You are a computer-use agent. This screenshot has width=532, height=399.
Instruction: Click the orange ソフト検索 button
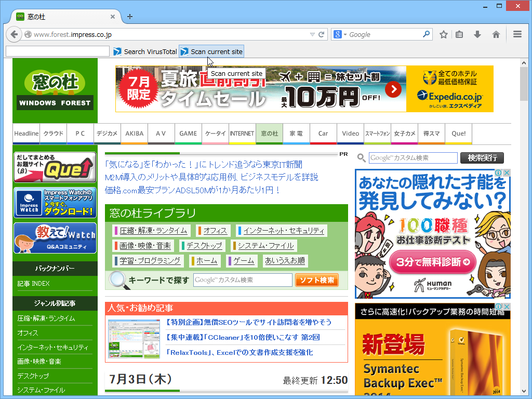pos(317,280)
